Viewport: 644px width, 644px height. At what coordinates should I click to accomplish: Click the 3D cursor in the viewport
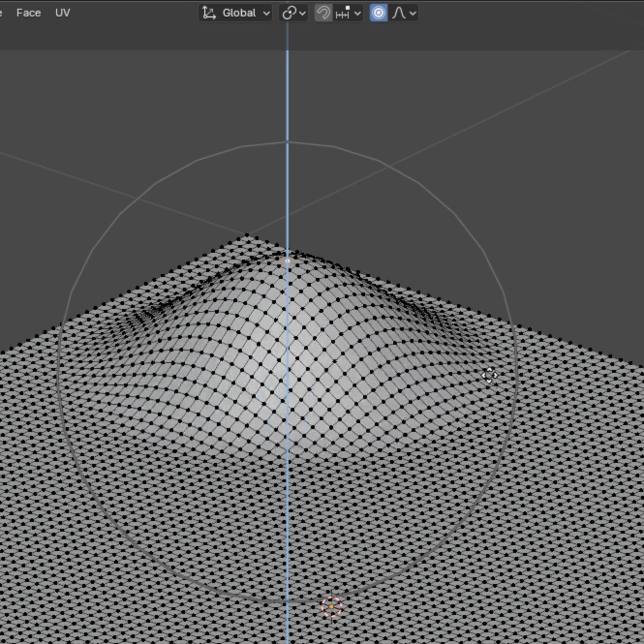point(332,607)
